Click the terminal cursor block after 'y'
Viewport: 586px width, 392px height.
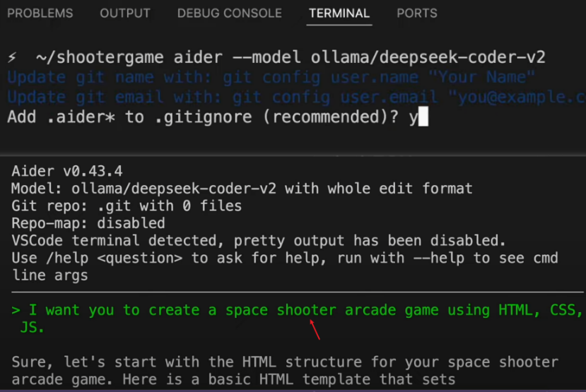click(x=423, y=118)
